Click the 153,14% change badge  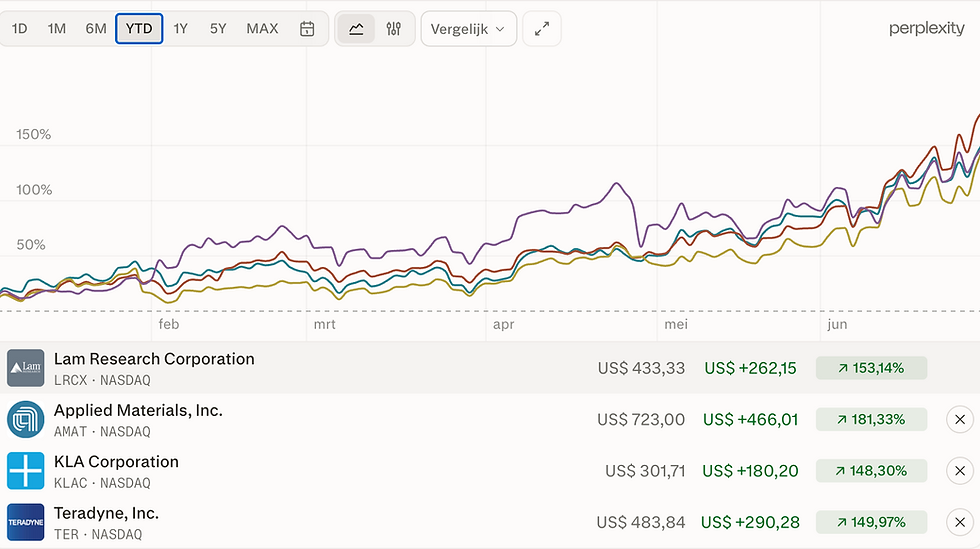(x=871, y=368)
